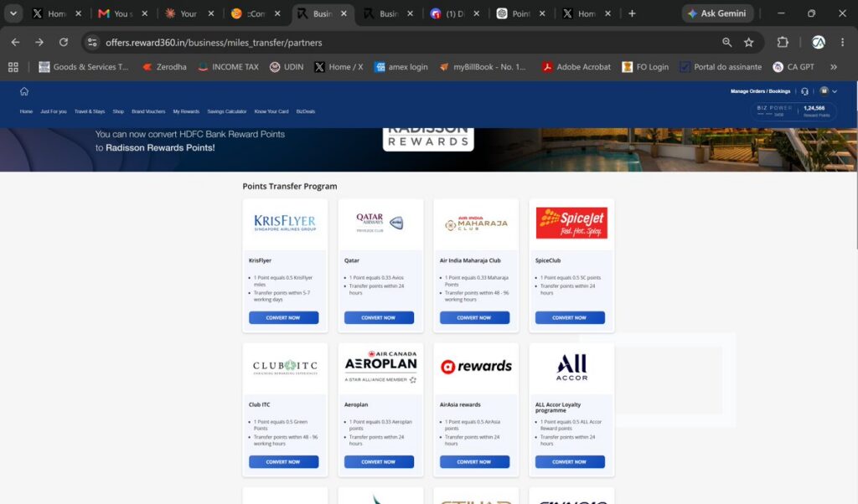
Task: Close the Gmail tab
Action: [144, 13]
